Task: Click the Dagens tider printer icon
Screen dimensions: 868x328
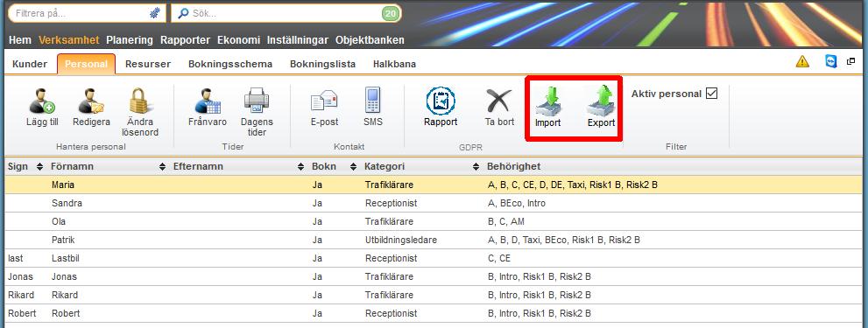Action: pyautogui.click(x=257, y=101)
